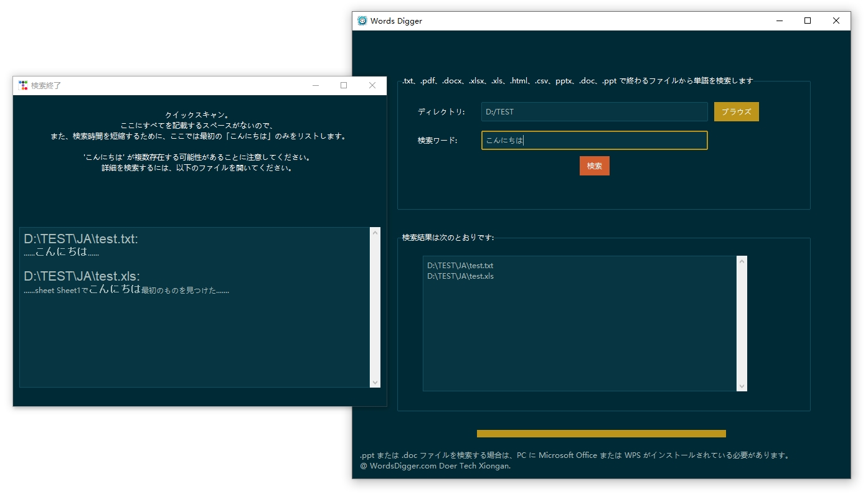
Task: Click the Words Digger app icon in title bar
Action: [x=362, y=21]
